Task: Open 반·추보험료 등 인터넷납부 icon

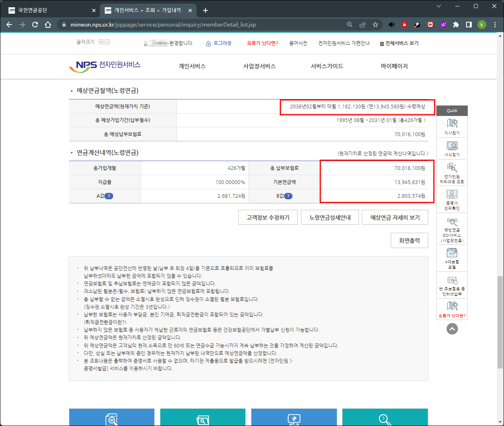Action: (x=452, y=286)
